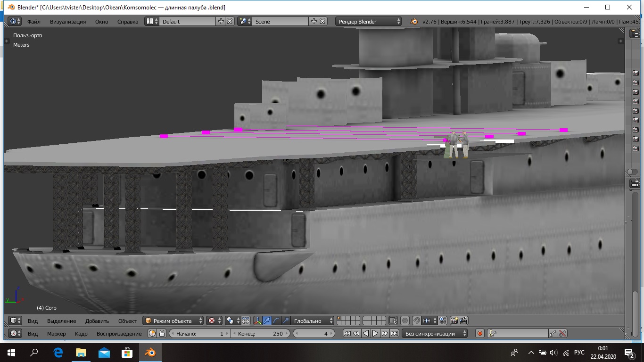Click delete keyframes crossed key icon

[562, 333]
